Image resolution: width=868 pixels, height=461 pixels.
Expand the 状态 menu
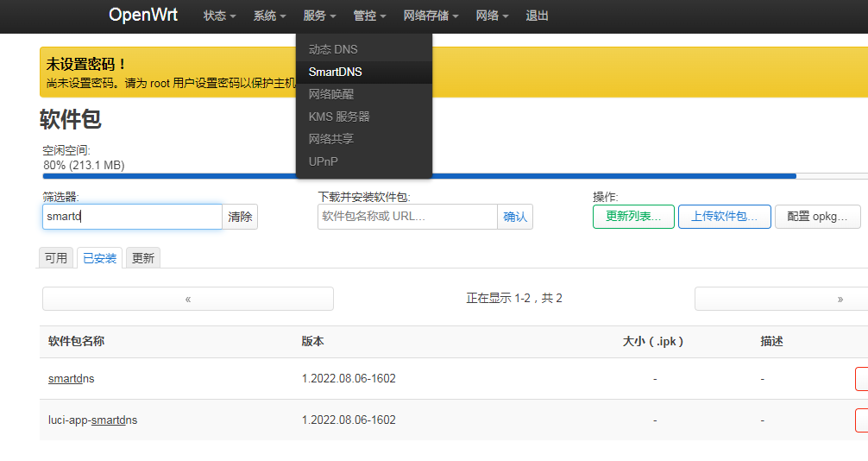pyautogui.click(x=219, y=16)
